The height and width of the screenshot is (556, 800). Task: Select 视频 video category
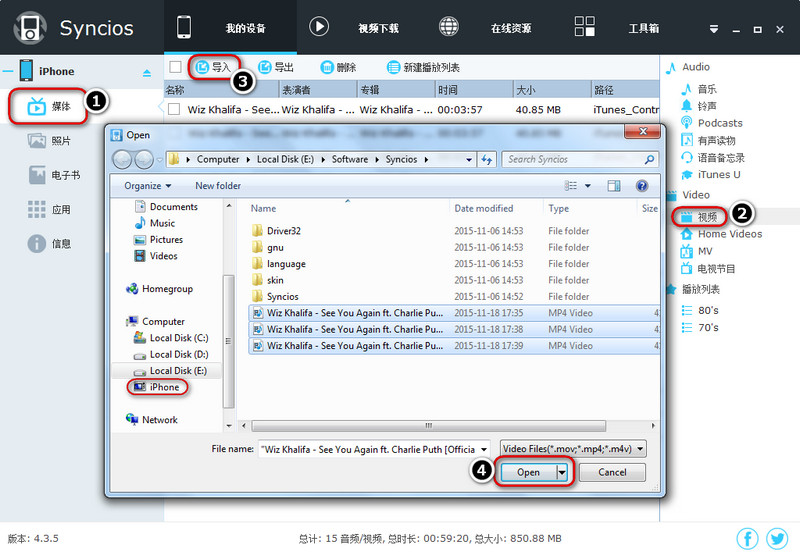point(699,217)
